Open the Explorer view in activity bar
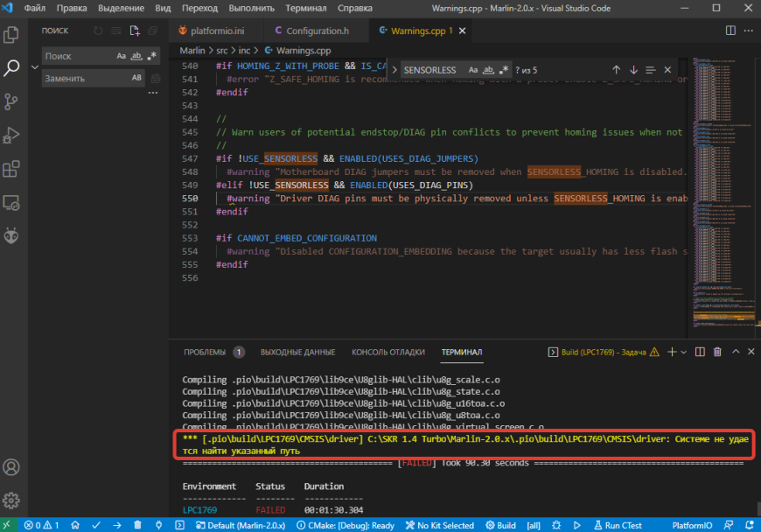761x532 pixels. [12, 35]
